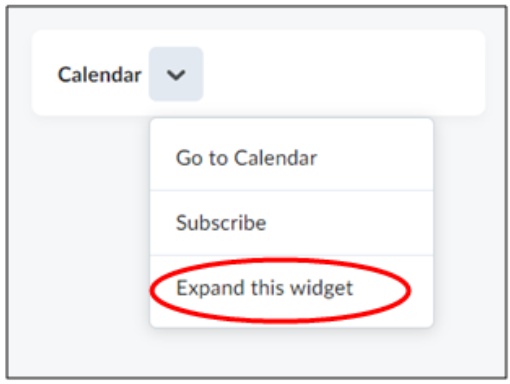This screenshot has width=510, height=384.
Task: Pick the first item in Calendar menu
Action: click(x=291, y=158)
